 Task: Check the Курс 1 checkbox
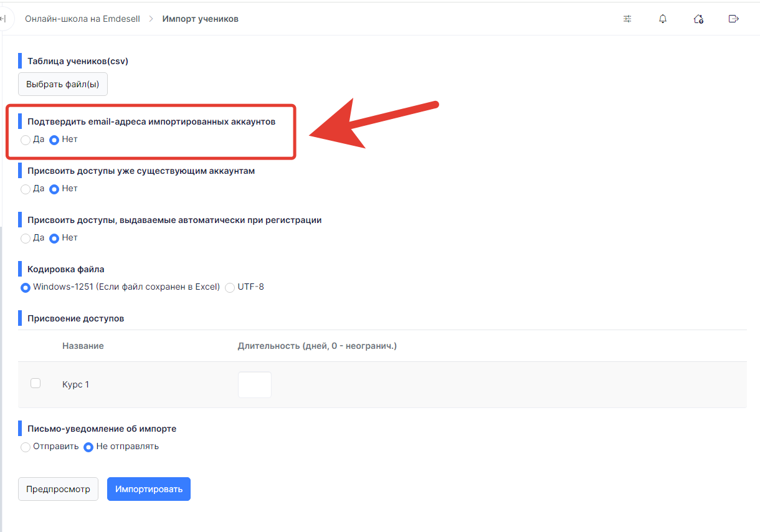(36, 383)
